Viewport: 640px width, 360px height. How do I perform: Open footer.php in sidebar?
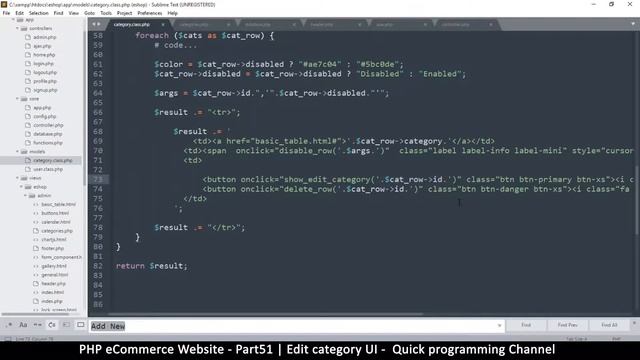point(53,248)
